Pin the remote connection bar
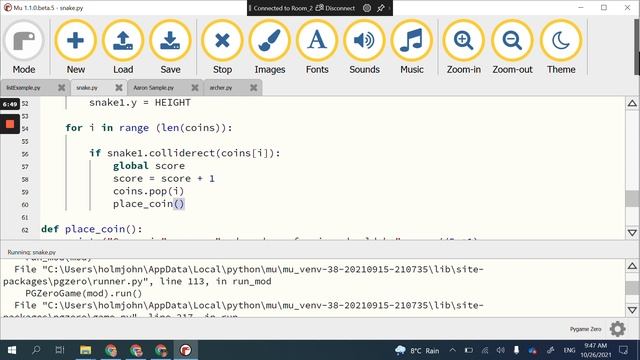This screenshot has width=640, height=360. tap(381, 8)
